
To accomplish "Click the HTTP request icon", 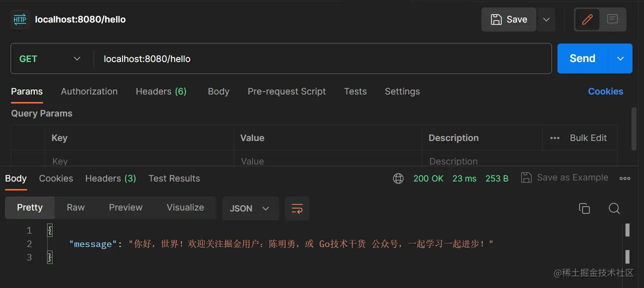I will coord(20,19).
